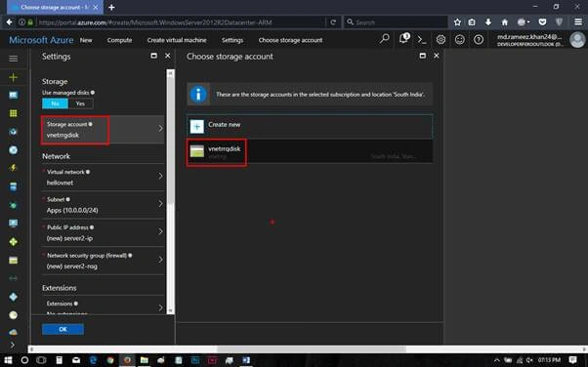Close the Settings blade
The width and height of the screenshot is (588, 367).
[x=168, y=56]
